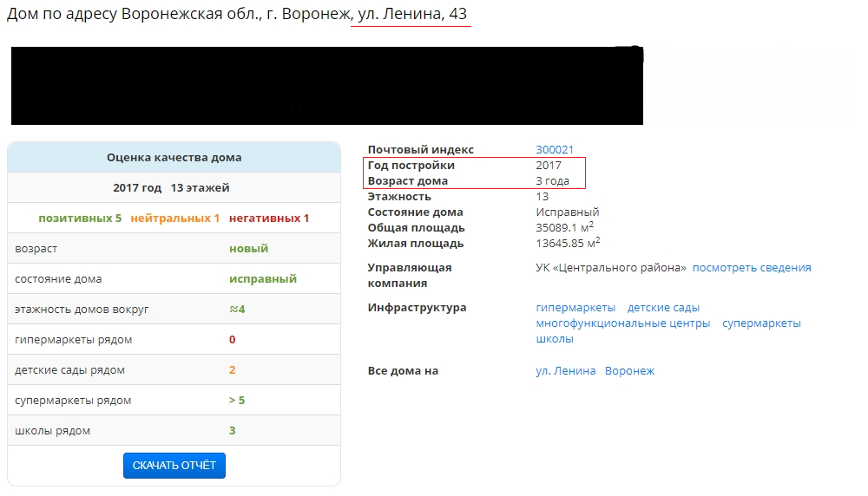Click the детские сады рядом label

[x=69, y=370]
